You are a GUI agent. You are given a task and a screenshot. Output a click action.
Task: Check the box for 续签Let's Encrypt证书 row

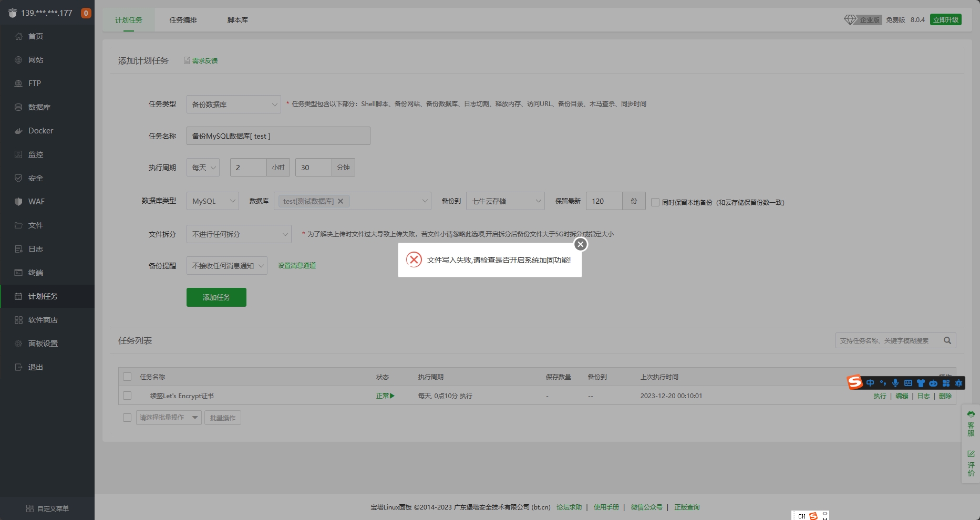click(127, 396)
